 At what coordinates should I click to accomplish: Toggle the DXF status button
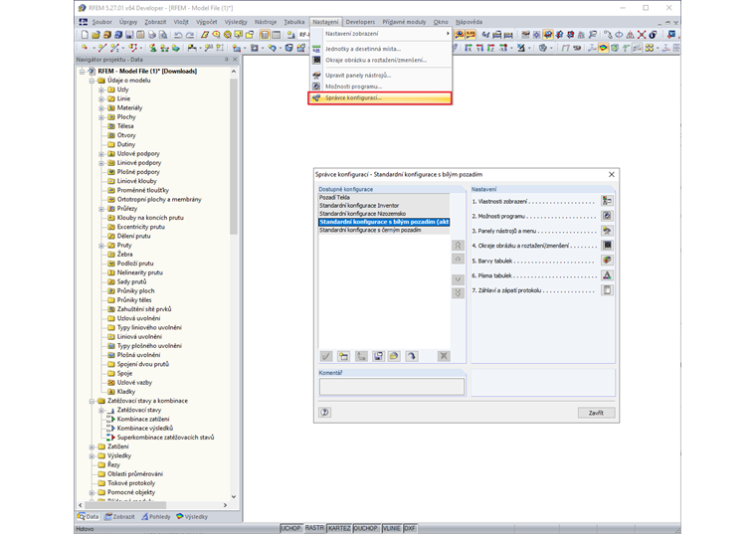(410, 528)
